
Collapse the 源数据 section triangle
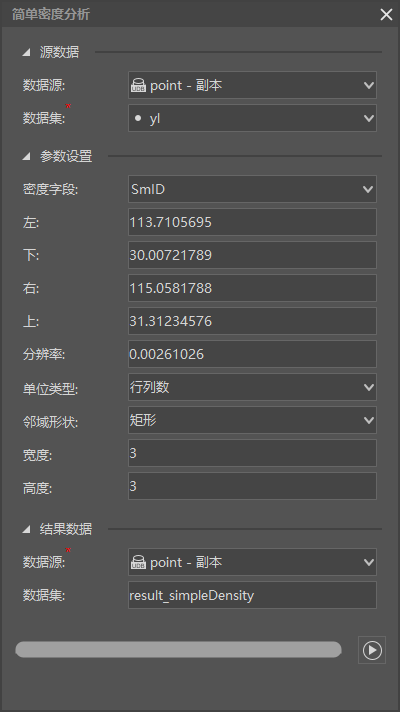click(26, 53)
